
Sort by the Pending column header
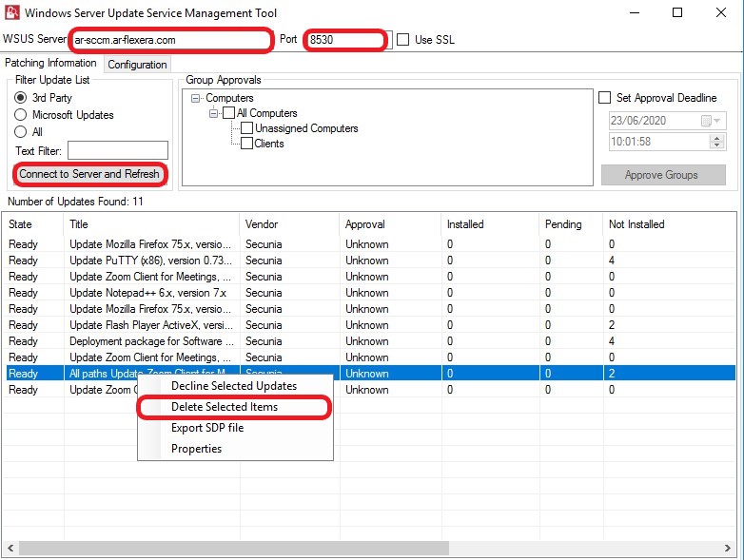(x=571, y=224)
